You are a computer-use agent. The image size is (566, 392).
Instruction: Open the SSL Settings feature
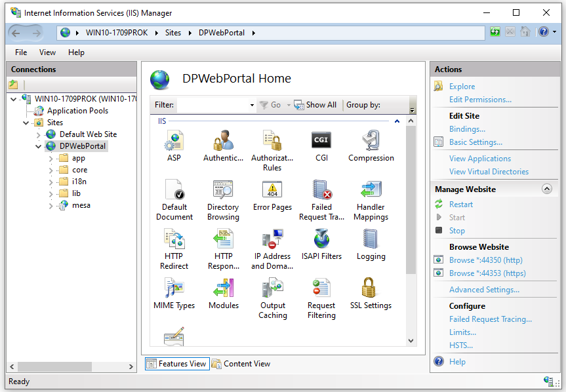coord(371,293)
